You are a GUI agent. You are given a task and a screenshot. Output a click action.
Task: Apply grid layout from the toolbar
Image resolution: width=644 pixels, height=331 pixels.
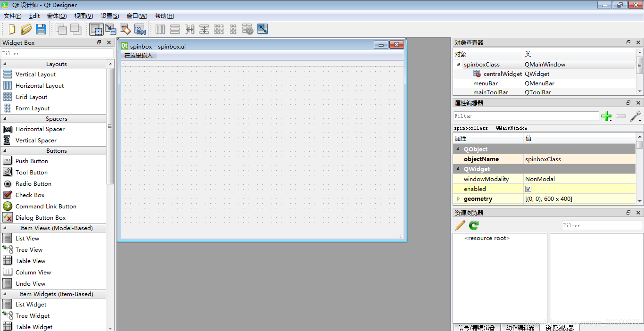point(219,29)
